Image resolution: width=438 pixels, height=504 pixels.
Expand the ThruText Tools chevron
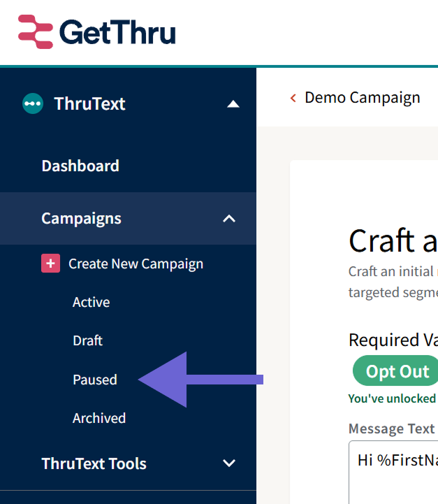pyautogui.click(x=229, y=463)
